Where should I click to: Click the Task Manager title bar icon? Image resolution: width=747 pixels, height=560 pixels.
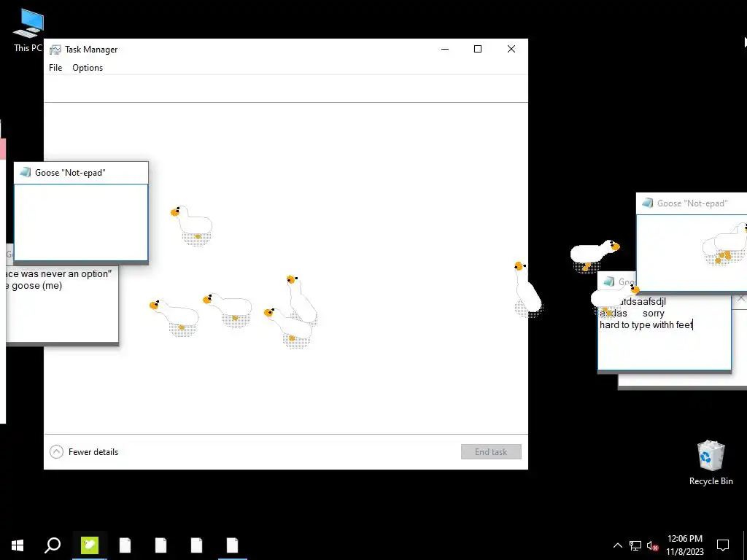click(55, 50)
